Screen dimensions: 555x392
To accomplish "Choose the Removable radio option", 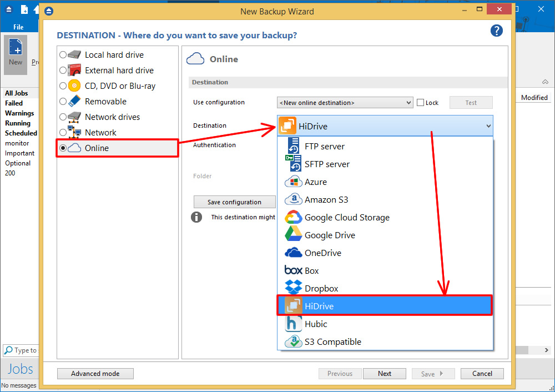I will (x=63, y=102).
